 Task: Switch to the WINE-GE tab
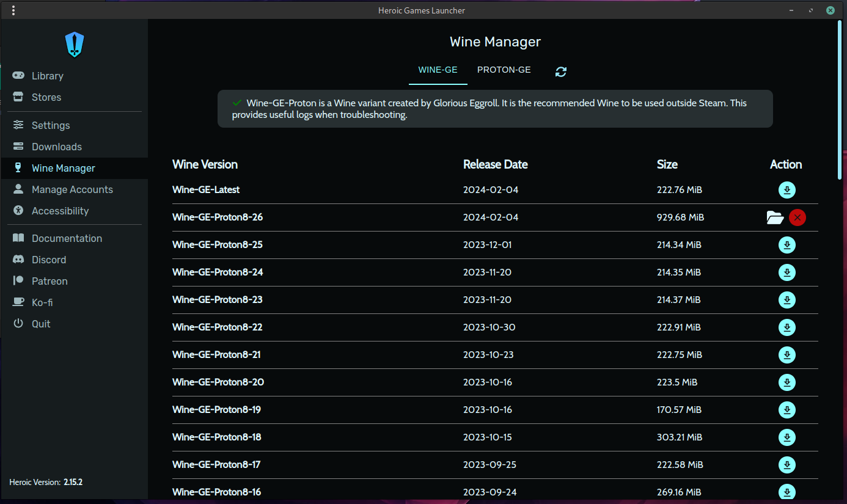point(438,70)
